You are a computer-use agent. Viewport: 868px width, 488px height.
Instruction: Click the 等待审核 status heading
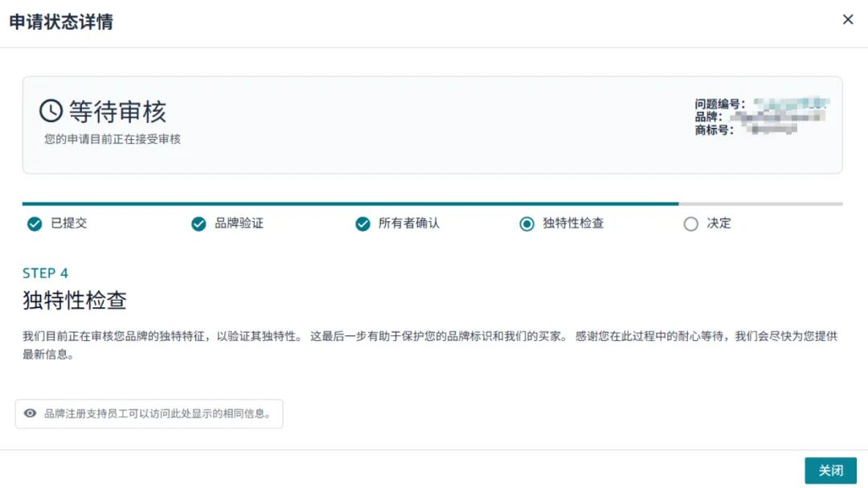[x=117, y=112]
